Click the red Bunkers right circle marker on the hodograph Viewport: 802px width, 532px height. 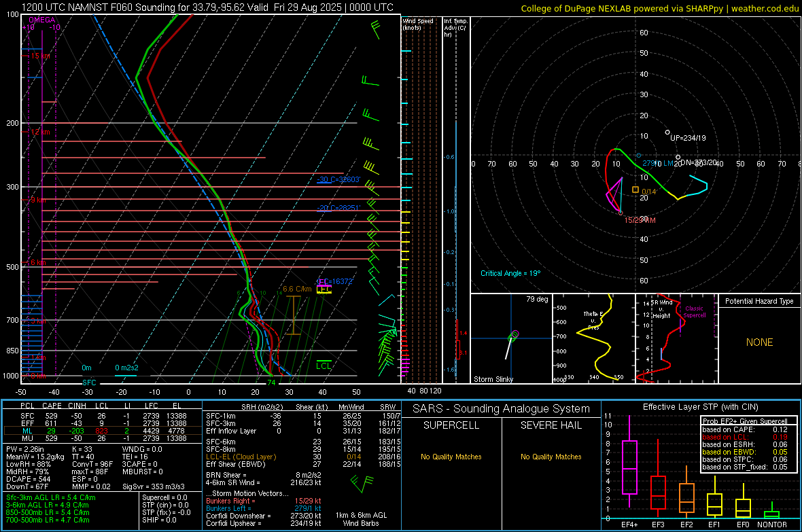(621, 213)
